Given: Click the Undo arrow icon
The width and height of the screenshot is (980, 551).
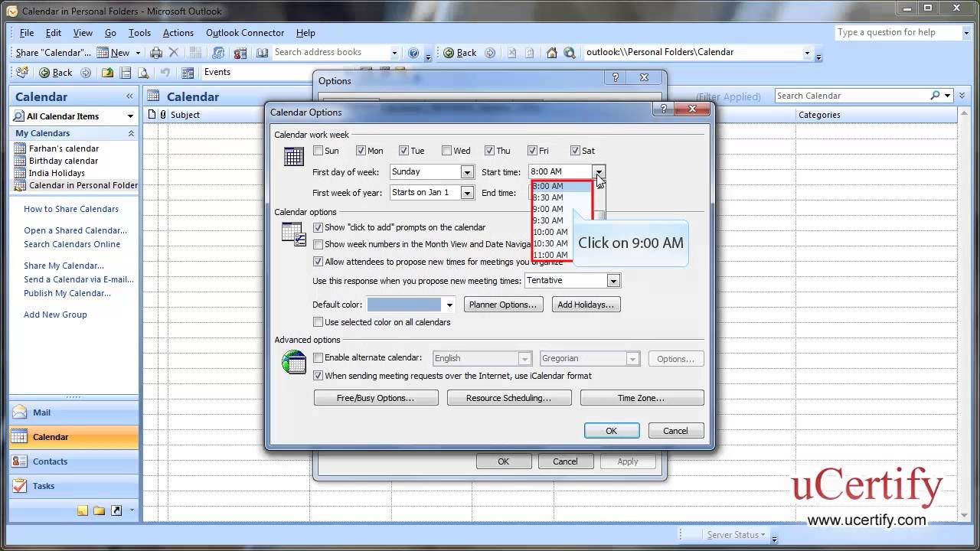Looking at the screenshot, I should point(165,73).
